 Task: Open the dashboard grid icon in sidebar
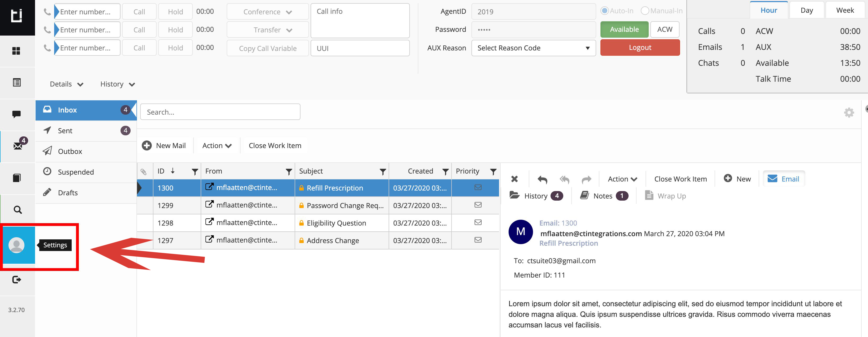(16, 51)
